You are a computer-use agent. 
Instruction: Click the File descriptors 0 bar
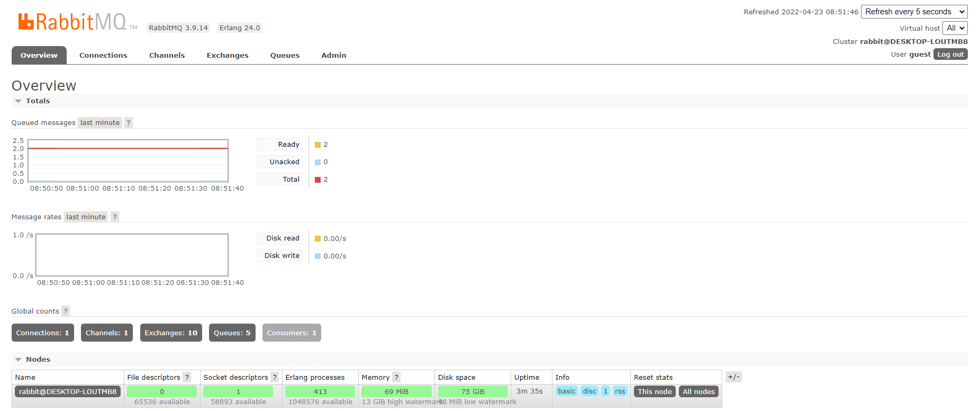point(162,391)
